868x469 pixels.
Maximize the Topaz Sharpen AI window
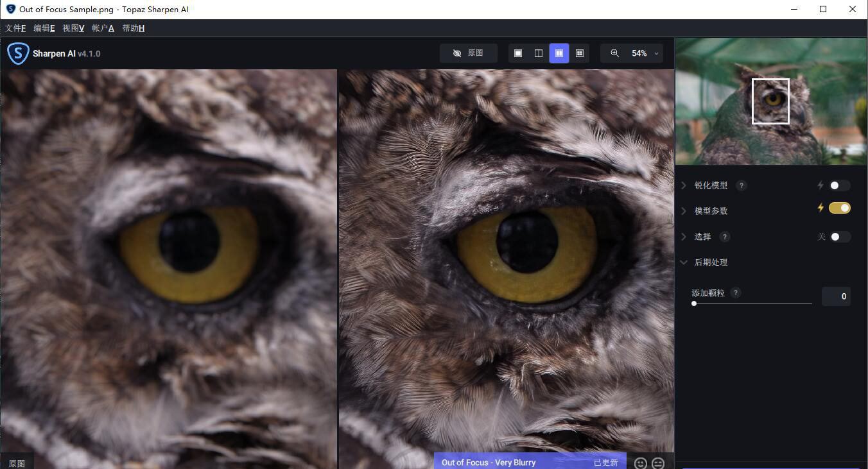823,9
